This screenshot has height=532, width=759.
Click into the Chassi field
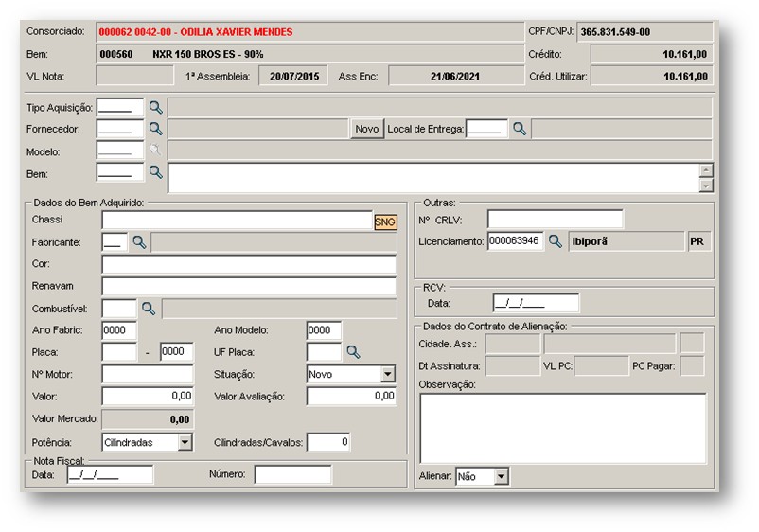[x=238, y=220]
